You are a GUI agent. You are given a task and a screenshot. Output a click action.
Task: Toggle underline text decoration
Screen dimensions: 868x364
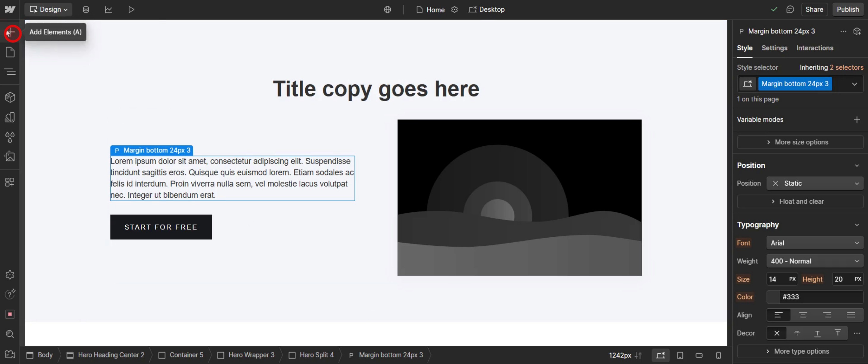(817, 333)
